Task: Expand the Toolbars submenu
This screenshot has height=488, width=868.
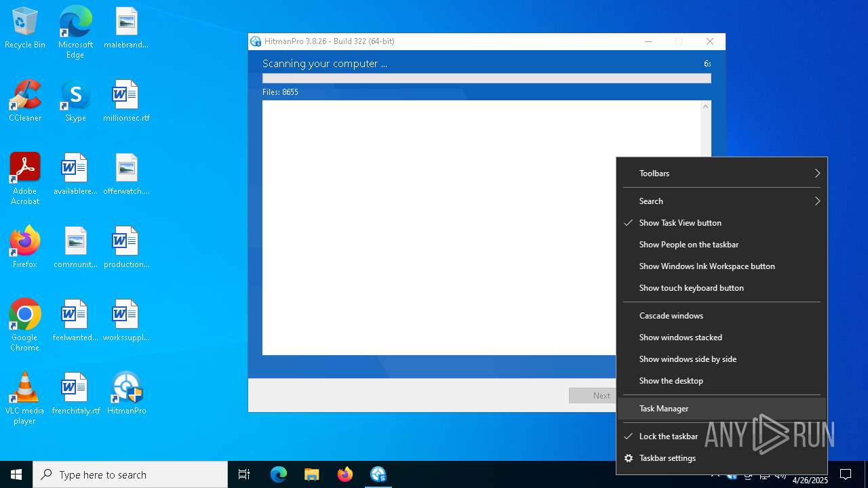Action: [x=722, y=174]
